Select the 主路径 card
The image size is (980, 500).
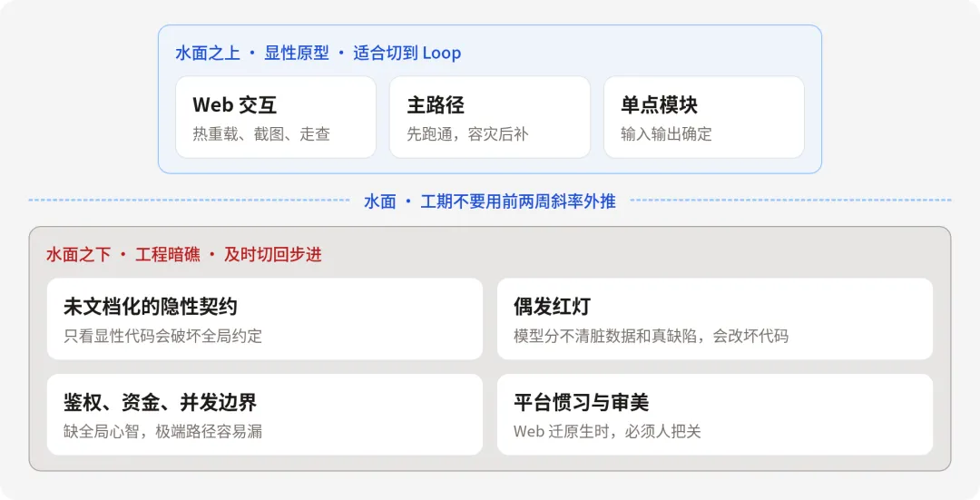pos(489,117)
